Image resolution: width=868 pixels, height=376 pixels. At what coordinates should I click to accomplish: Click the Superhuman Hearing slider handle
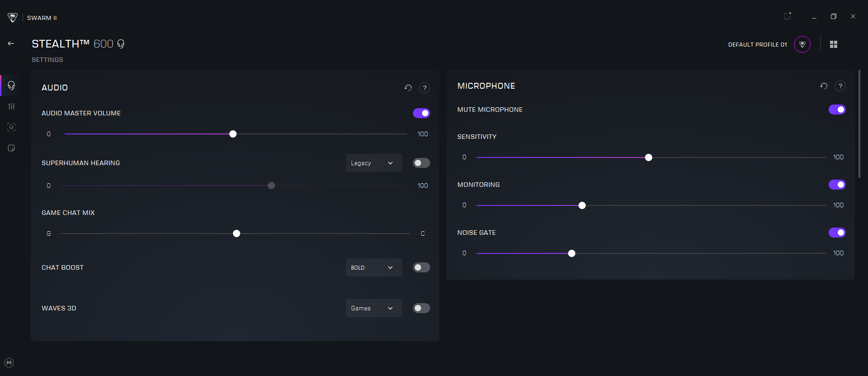pos(271,186)
